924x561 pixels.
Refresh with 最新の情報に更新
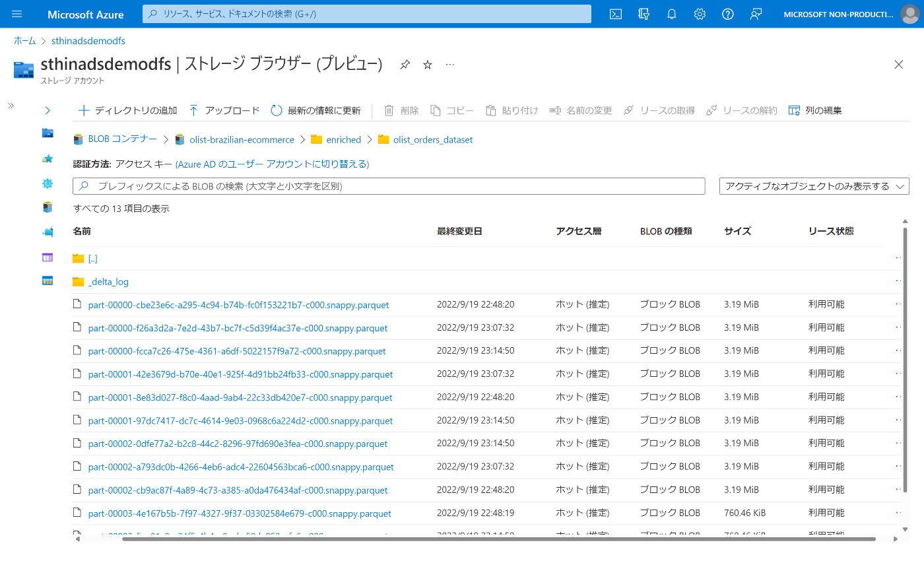point(315,110)
